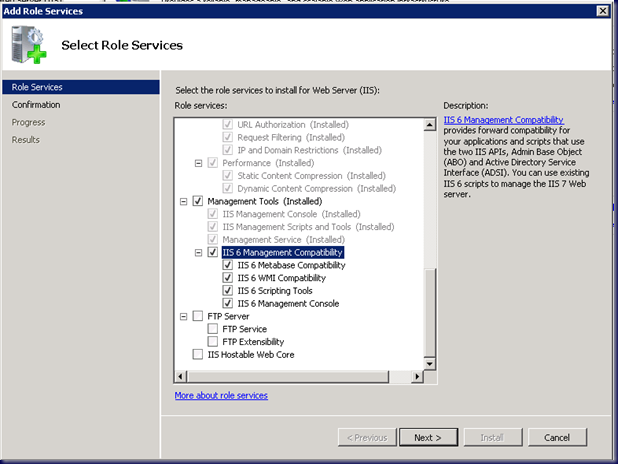
Task: Select the IIS 6 WMI Compatibility row label
Action: [281, 278]
